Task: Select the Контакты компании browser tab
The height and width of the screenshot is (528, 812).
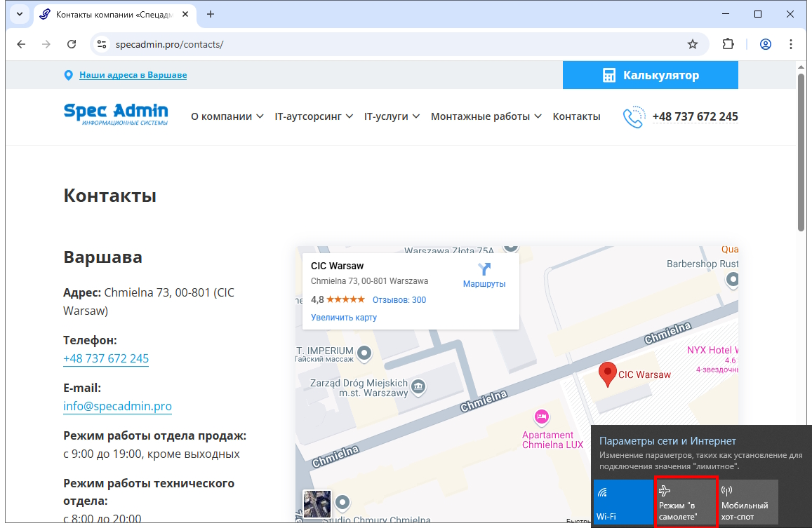Action: (115, 15)
